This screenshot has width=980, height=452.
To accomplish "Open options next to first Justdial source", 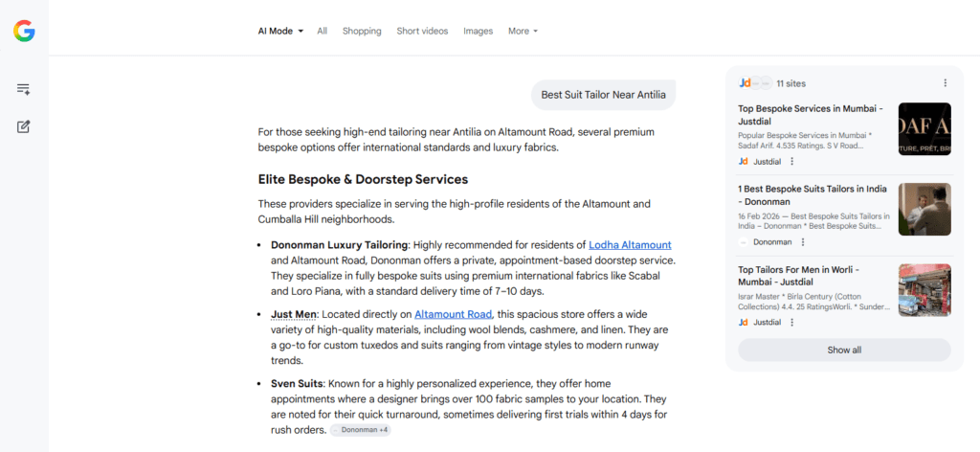I will click(791, 162).
